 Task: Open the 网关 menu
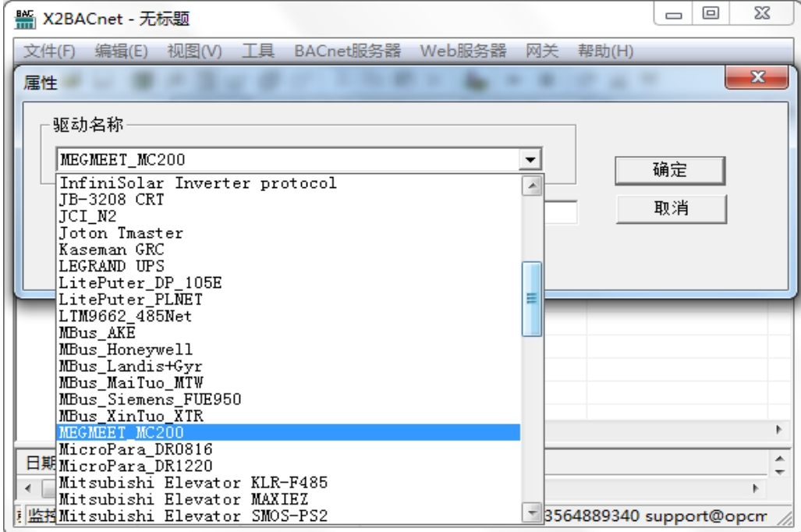pos(542,51)
